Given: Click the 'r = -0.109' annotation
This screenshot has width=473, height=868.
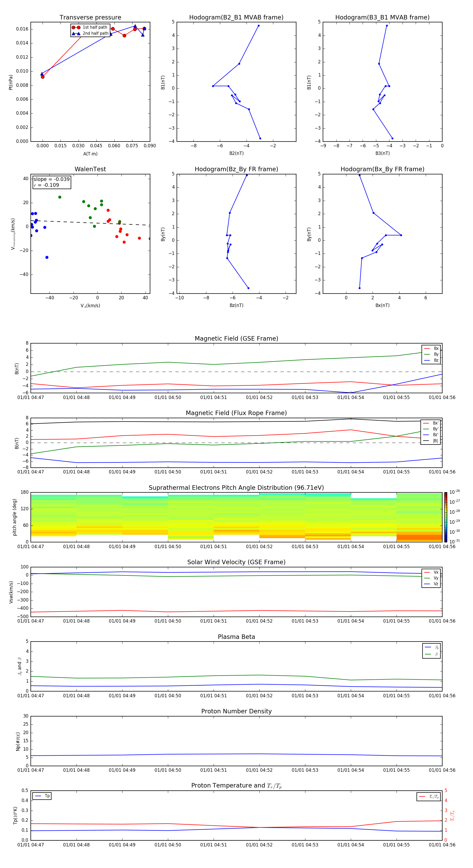Looking at the screenshot, I should [46, 185].
